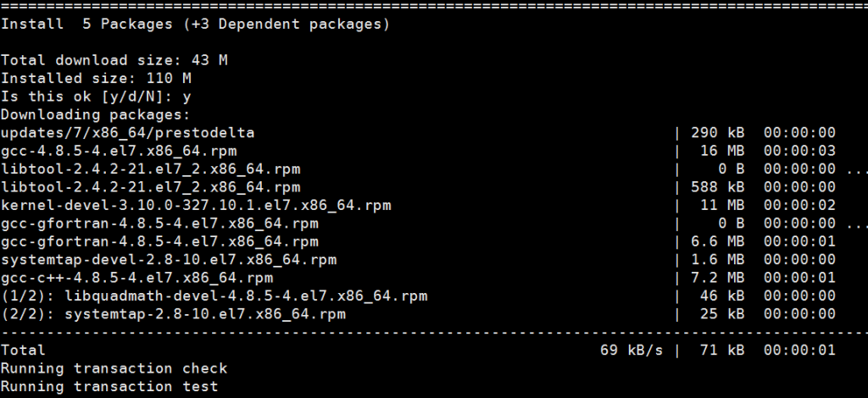868x398 pixels.
Task: Click 'Running transaction check' text
Action: [114, 368]
